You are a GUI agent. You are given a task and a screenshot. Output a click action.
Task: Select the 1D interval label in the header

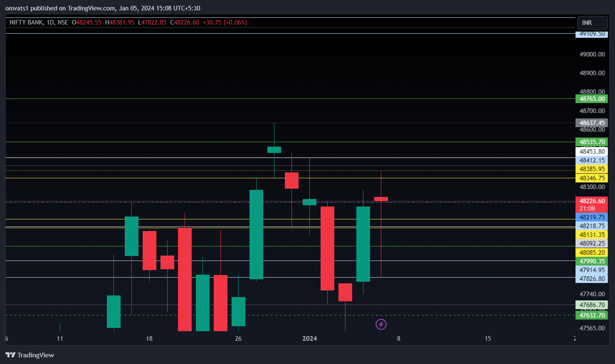coord(50,22)
